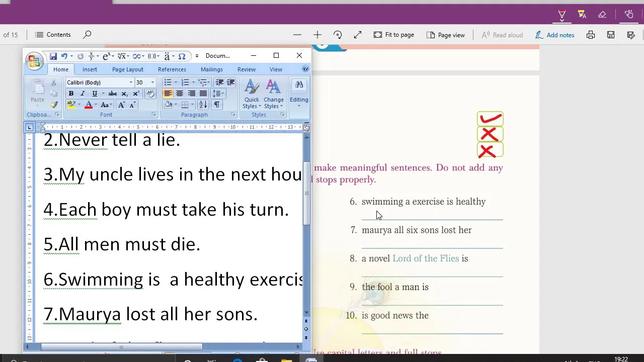
Task: Undo last action in Word
Action: [x=64, y=56]
